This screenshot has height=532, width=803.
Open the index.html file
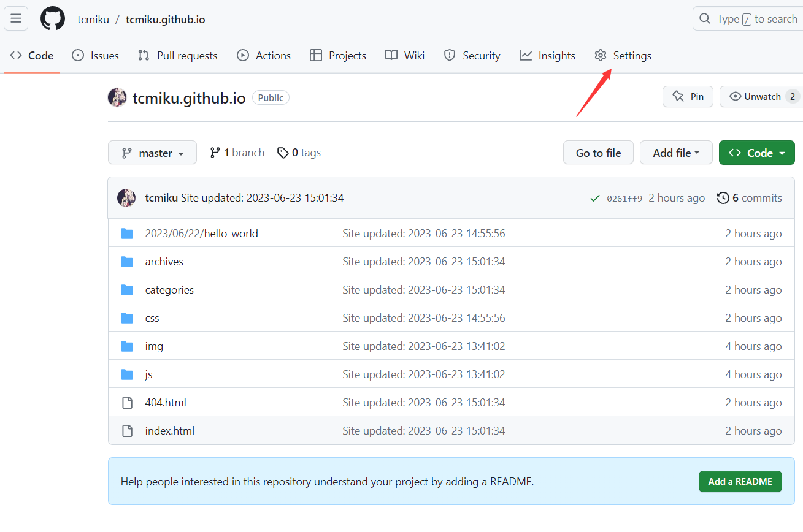(170, 431)
